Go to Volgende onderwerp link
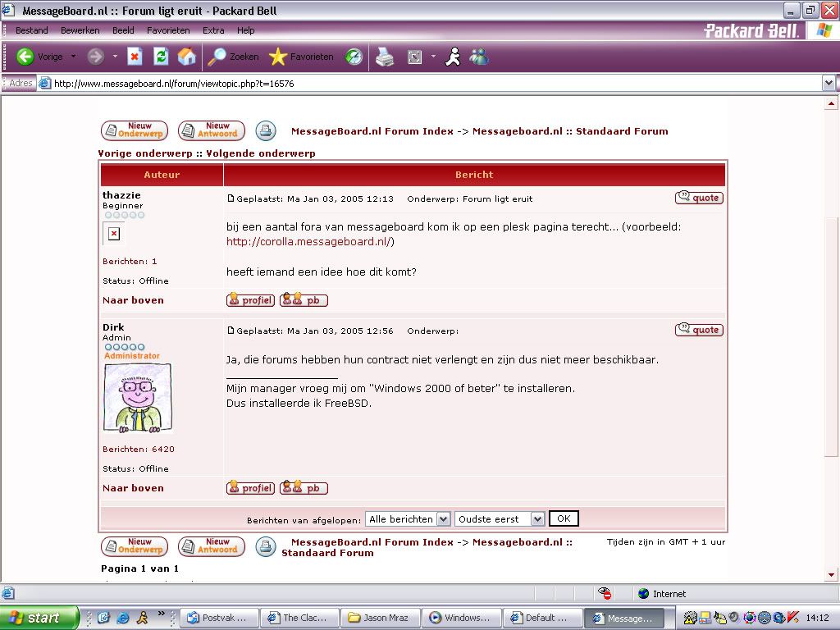This screenshot has width=840, height=630. [261, 153]
